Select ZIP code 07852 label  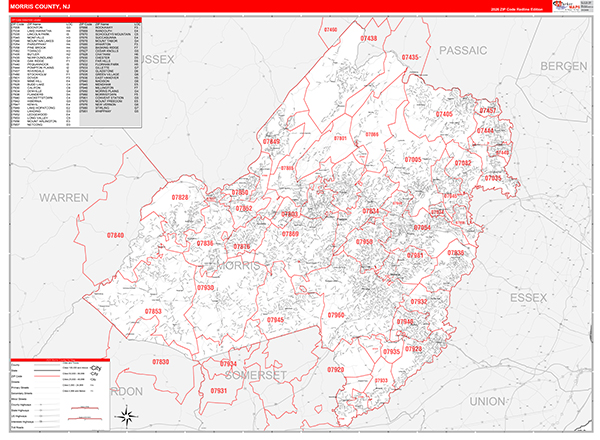coord(244,209)
